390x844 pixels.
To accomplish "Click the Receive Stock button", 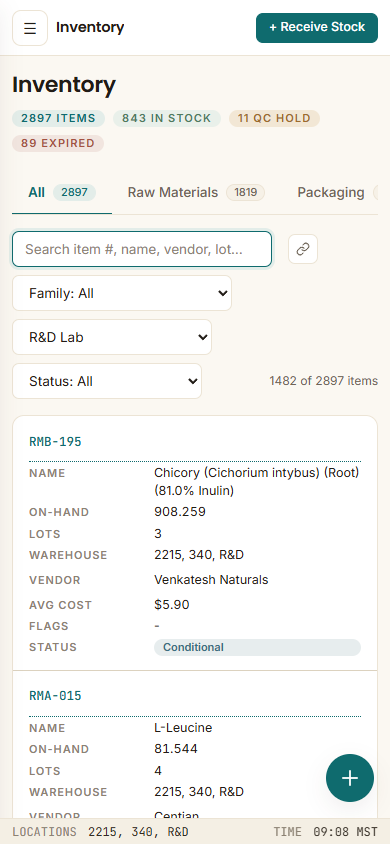I will click(x=317, y=27).
